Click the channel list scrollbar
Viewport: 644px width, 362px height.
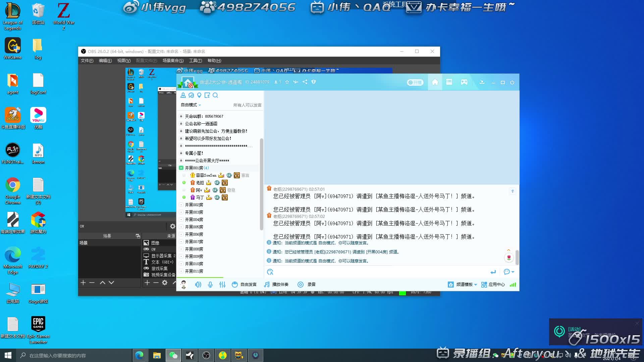coord(261,184)
